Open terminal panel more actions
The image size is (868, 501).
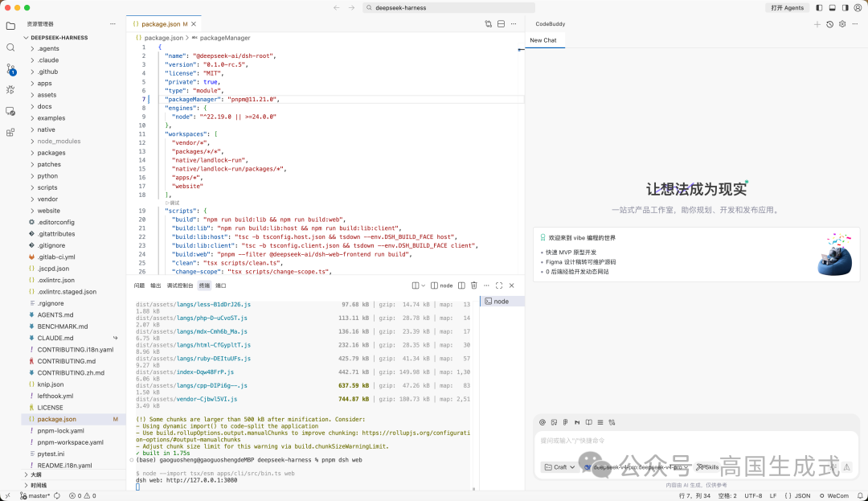click(486, 285)
